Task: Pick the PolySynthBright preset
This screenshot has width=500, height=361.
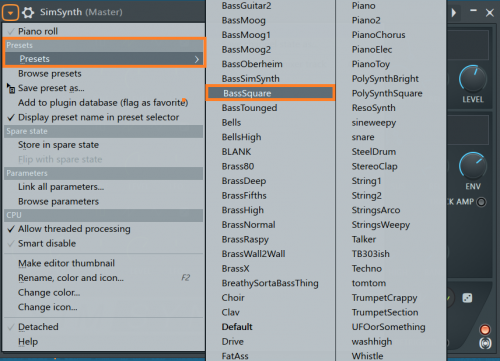Action: point(385,79)
